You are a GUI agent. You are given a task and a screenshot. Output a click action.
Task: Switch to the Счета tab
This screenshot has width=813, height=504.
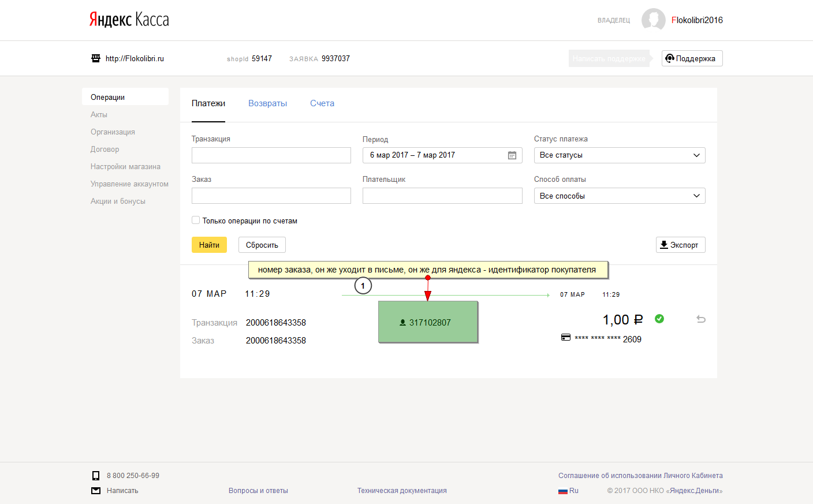click(x=322, y=103)
